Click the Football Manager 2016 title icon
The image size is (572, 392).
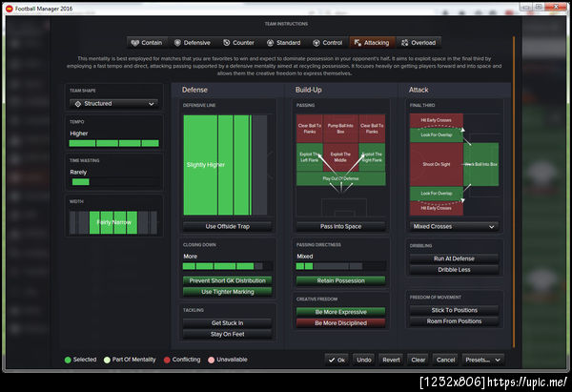point(10,9)
